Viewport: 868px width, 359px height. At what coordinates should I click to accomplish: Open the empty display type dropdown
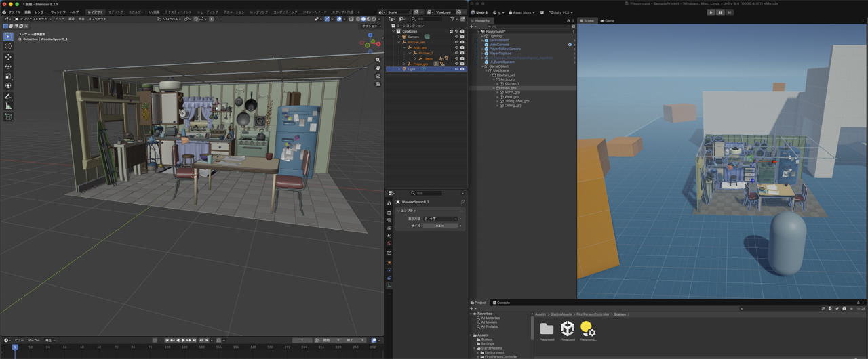(x=441, y=219)
